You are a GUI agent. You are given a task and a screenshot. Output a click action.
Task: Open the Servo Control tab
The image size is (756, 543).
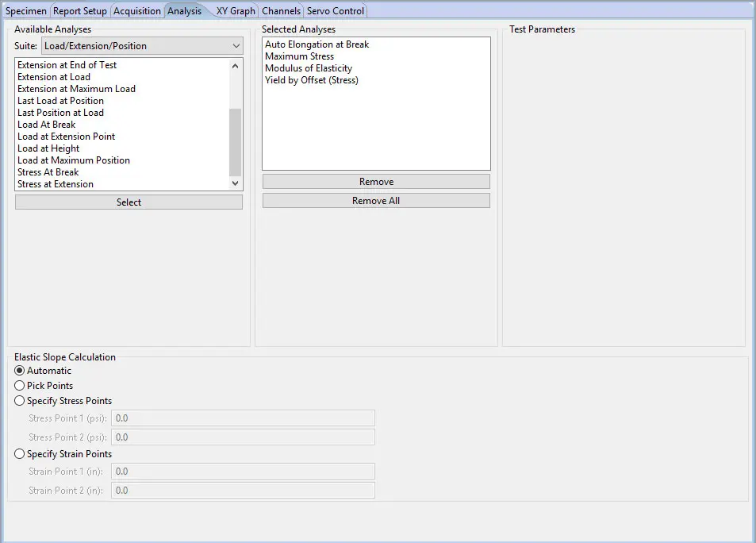[x=335, y=10]
